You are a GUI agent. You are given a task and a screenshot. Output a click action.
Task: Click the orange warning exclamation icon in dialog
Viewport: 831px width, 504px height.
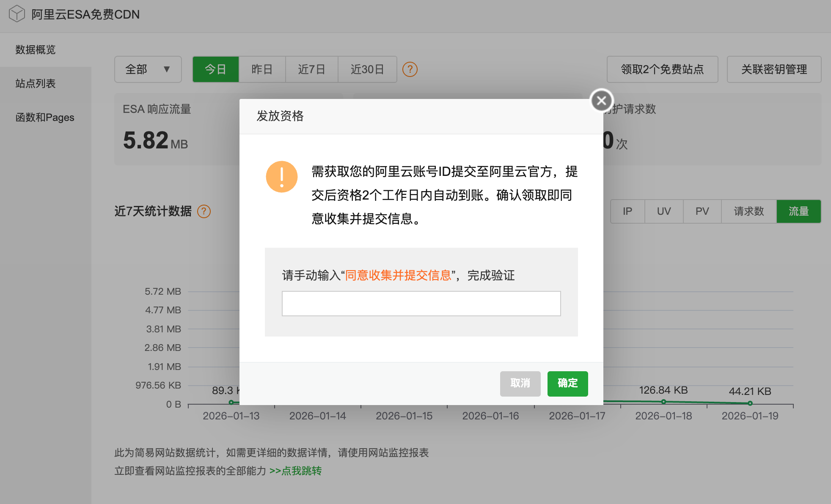tap(282, 177)
